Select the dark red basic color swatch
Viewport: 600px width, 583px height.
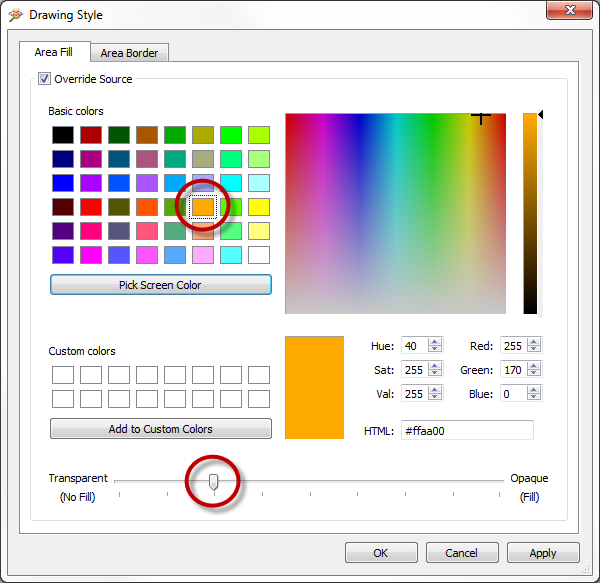(91, 135)
